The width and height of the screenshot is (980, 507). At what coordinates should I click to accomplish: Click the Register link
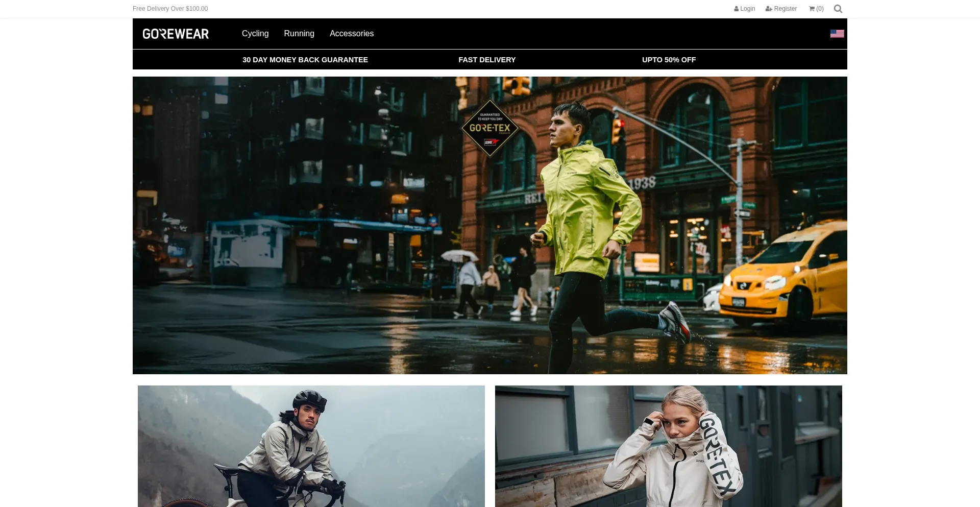click(781, 9)
